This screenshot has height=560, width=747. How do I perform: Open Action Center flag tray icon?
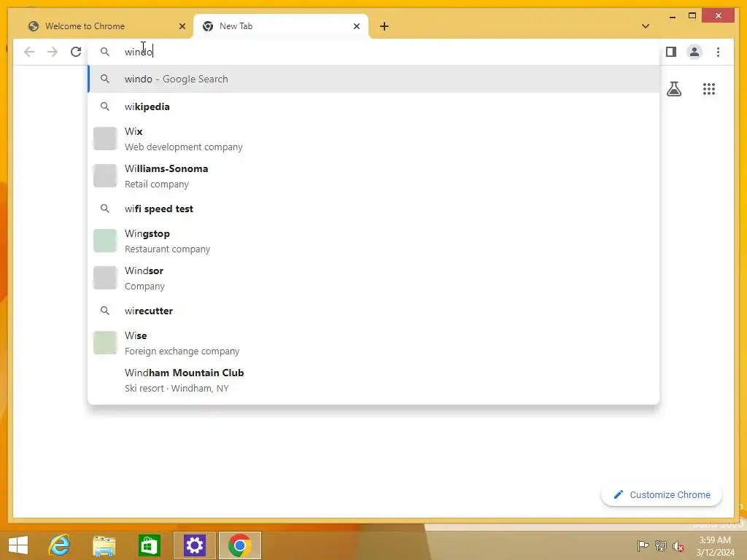coord(643,545)
